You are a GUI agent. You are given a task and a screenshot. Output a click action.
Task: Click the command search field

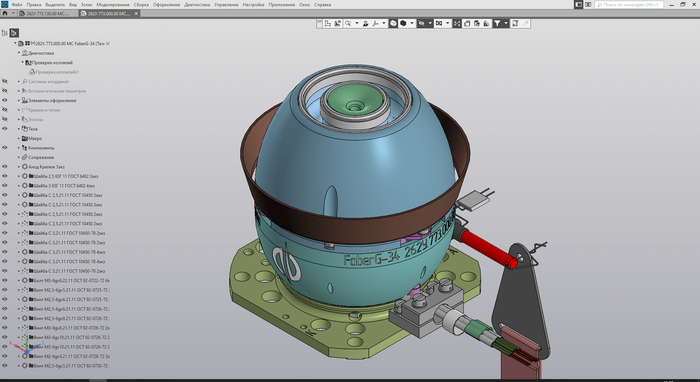629,4
